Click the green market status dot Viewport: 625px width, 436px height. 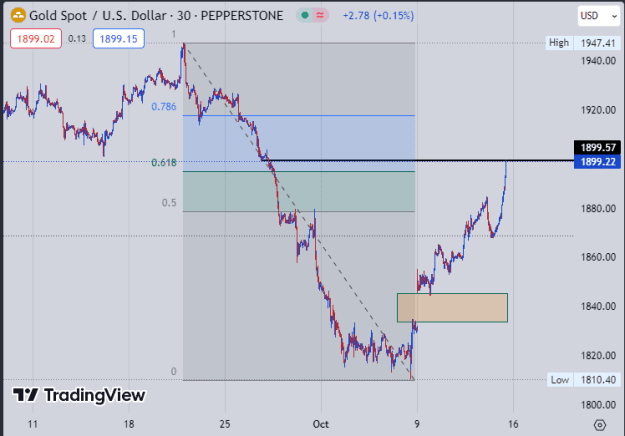(305, 16)
